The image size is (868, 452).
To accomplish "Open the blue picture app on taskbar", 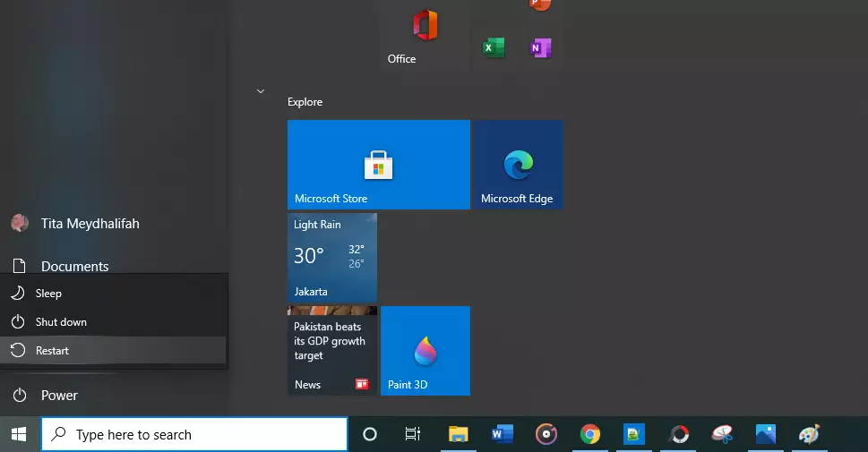I will pyautogui.click(x=634, y=434).
